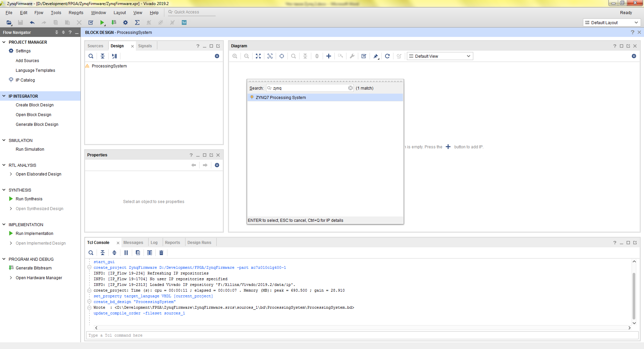
Task: Click the Tcl Console vertical scrollbar
Action: [x=634, y=295]
